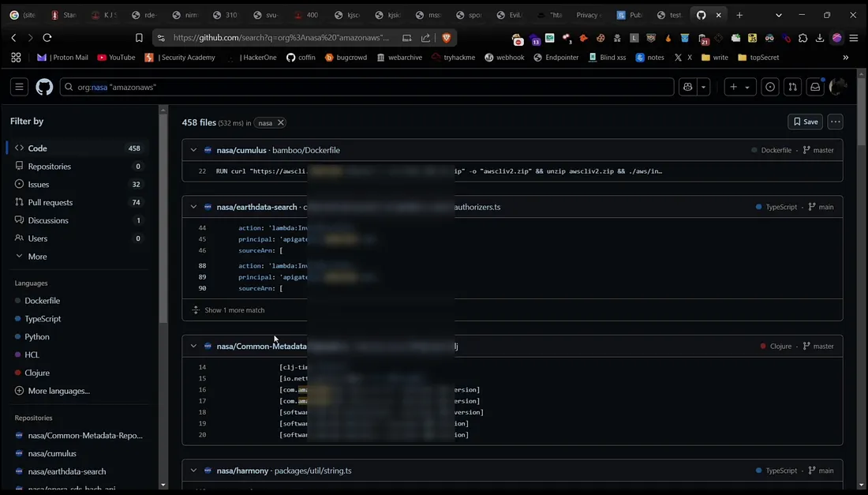Image resolution: width=868 pixels, height=495 pixels.
Task: Show more bookmarks chevron
Action: [x=845, y=58]
